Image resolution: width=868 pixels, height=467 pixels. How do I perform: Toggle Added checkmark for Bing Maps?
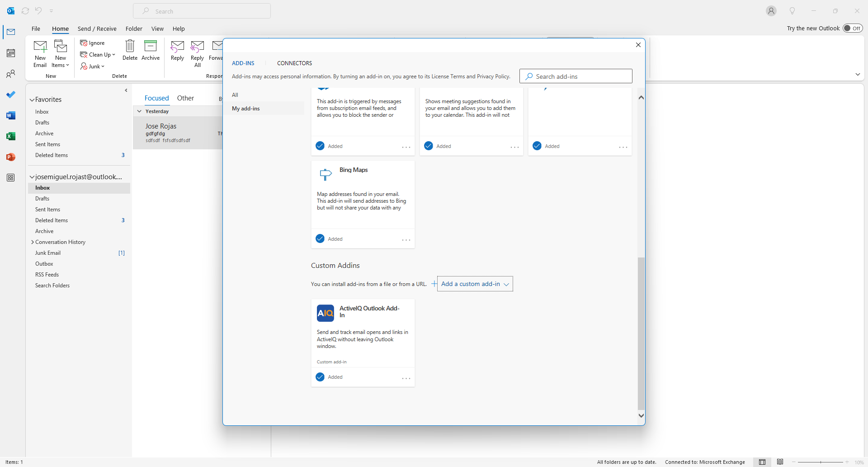(320, 238)
